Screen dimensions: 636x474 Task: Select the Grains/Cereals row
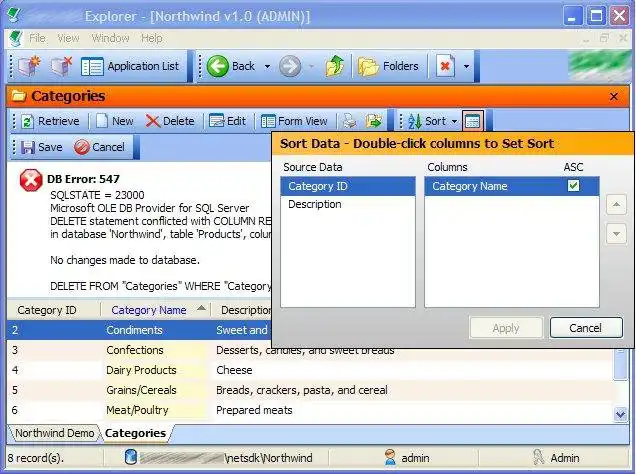[310, 390]
